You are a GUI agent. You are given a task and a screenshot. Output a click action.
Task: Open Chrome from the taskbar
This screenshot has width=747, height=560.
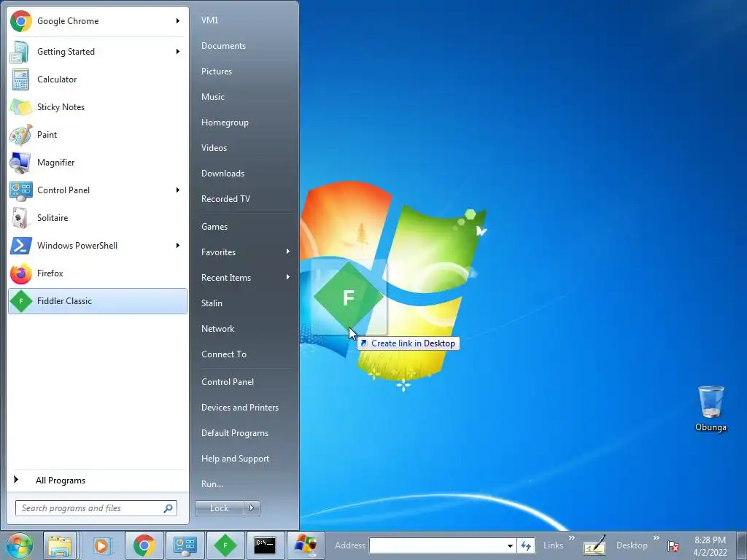pyautogui.click(x=144, y=545)
